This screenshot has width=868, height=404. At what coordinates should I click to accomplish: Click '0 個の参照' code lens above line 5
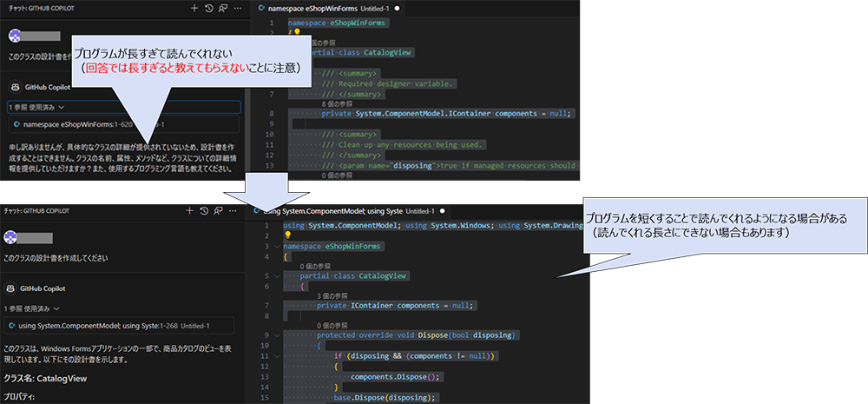pos(317,266)
